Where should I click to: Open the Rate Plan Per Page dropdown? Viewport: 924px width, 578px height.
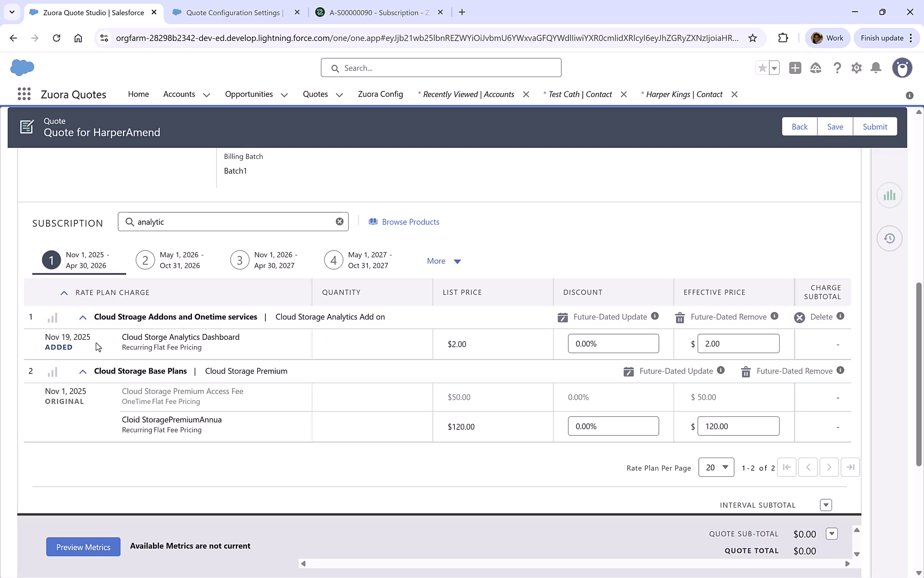(x=716, y=467)
